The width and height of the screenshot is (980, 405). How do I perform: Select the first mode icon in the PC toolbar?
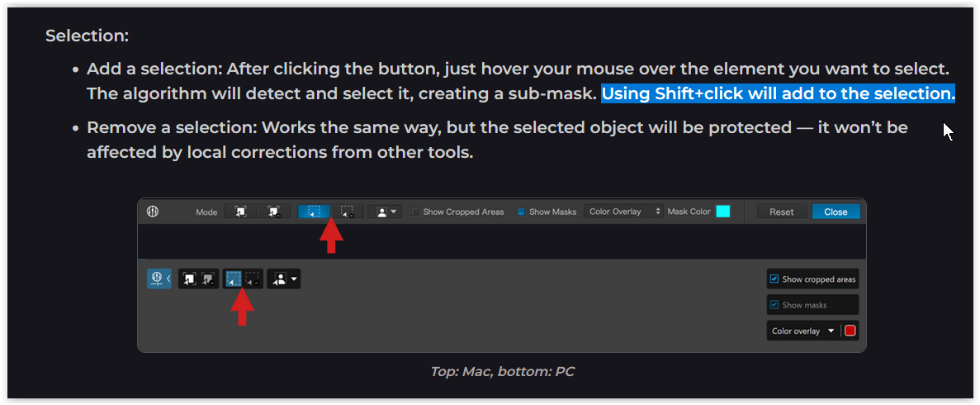click(189, 279)
